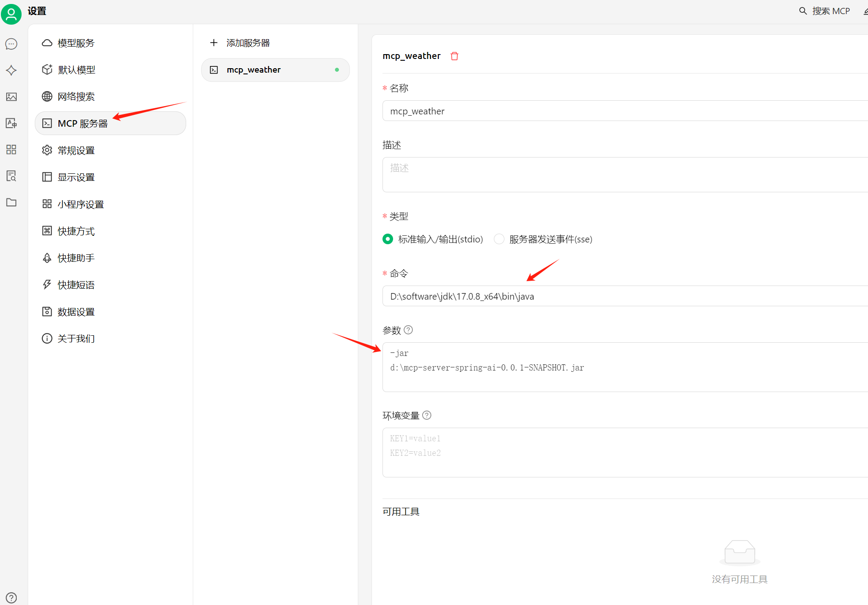Click the 名称 input field
868x605 pixels.
[x=625, y=111]
